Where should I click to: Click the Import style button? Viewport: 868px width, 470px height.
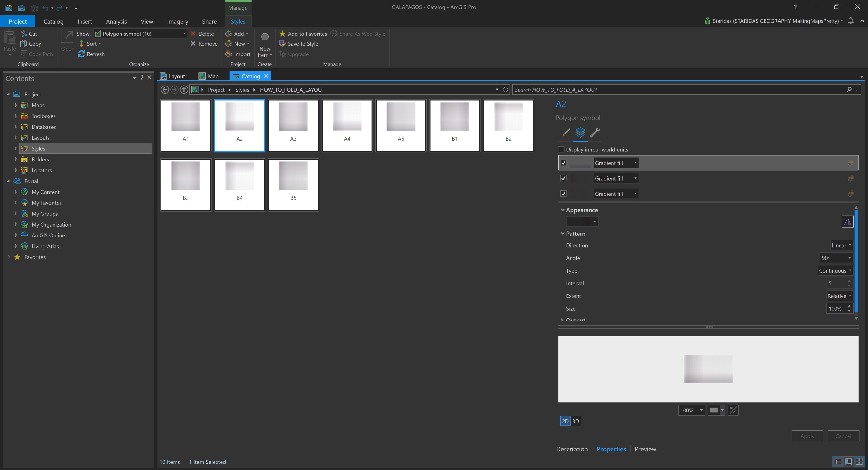pos(238,54)
